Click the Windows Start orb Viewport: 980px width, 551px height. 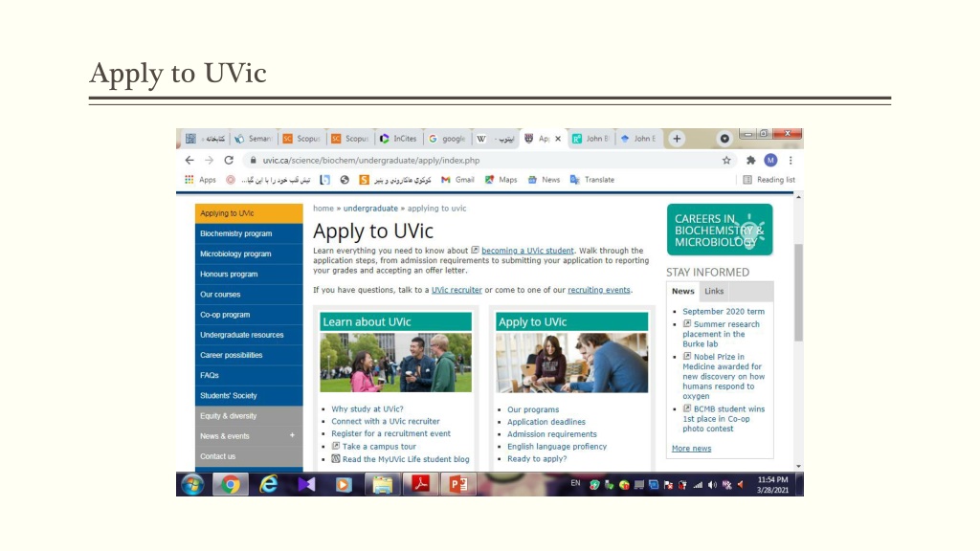point(192,484)
